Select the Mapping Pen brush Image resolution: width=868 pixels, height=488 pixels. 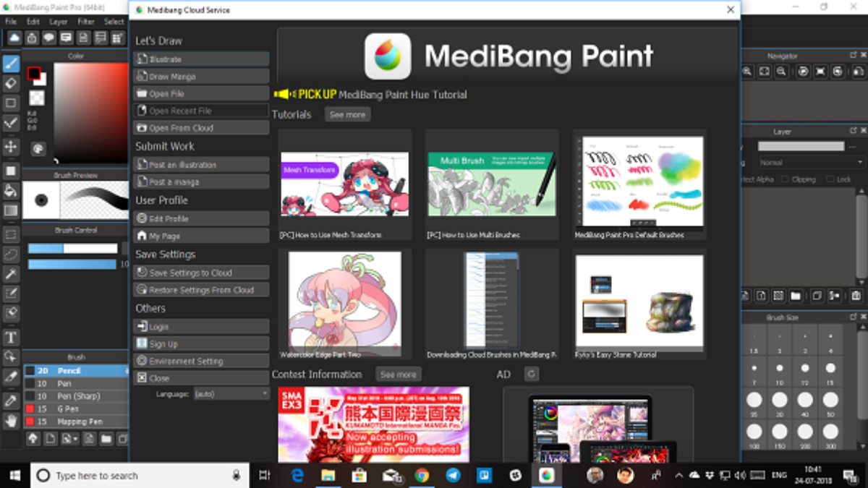click(76, 421)
